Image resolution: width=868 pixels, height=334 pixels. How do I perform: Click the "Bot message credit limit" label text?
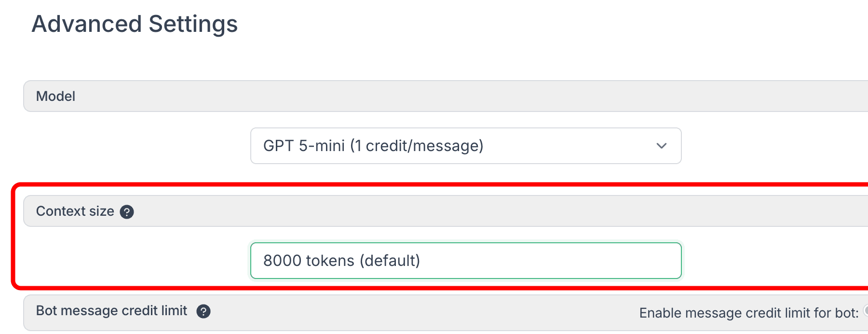click(111, 311)
